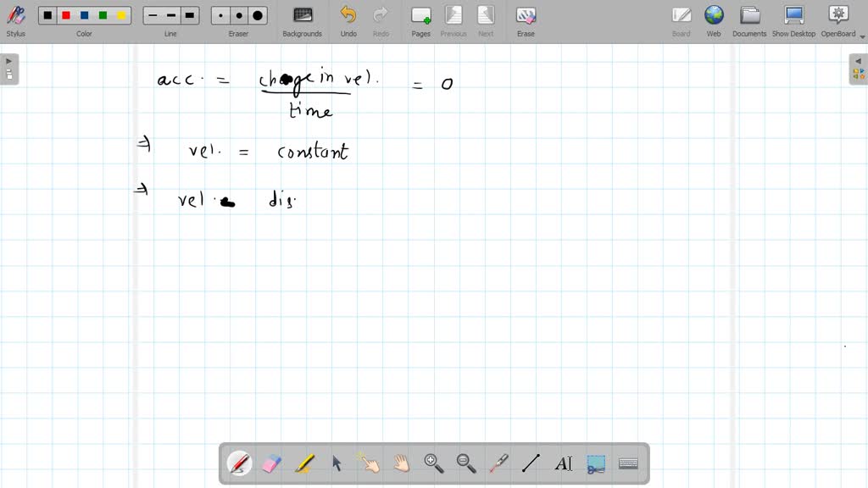Activate the laser pointer tool

(x=498, y=463)
